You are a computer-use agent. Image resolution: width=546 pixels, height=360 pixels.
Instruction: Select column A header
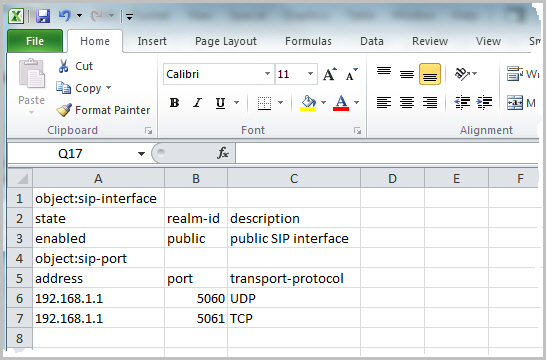98,179
